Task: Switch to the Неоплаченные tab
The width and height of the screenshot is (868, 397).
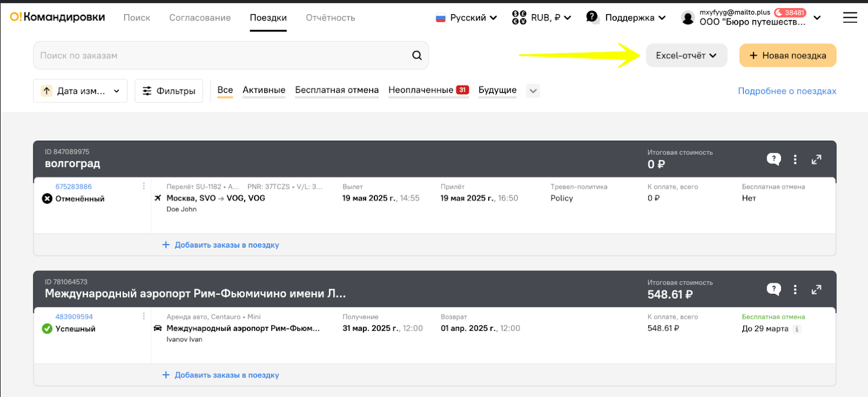Action: [x=429, y=90]
